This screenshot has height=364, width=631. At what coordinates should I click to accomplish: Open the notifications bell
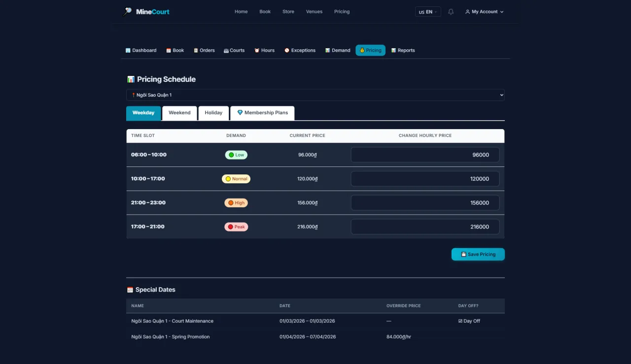point(451,12)
